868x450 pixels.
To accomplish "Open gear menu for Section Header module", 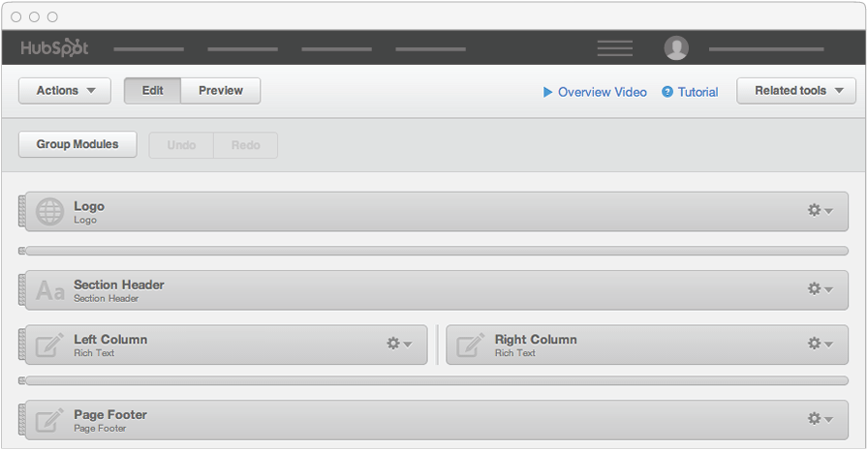I will (820, 289).
